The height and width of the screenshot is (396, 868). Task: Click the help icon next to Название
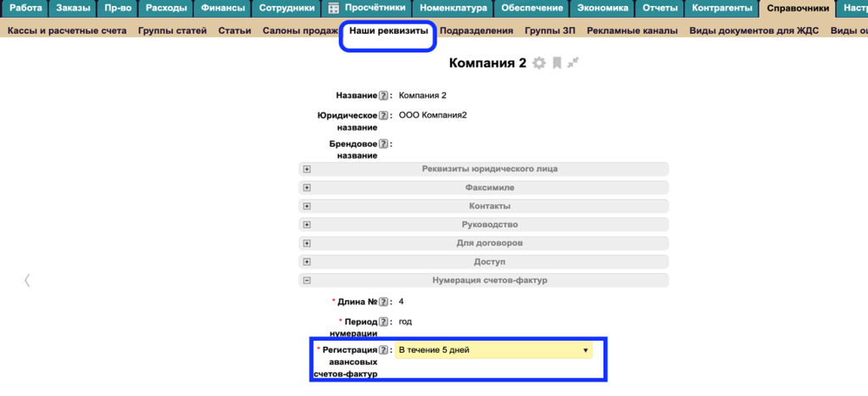point(383,96)
